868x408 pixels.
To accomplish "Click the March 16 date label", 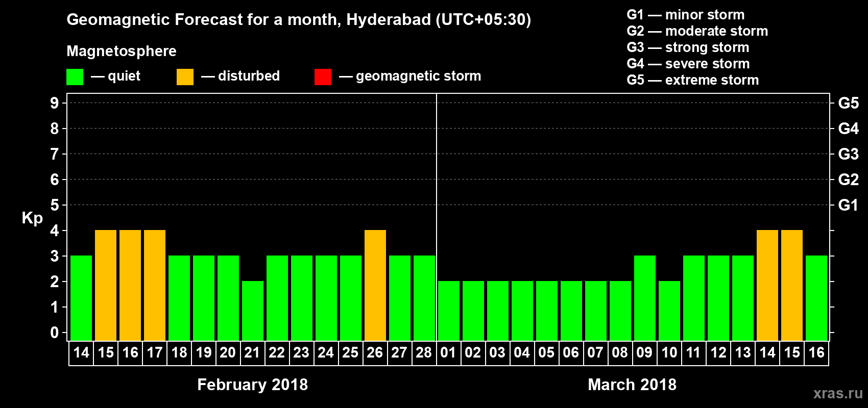I will (x=816, y=352).
